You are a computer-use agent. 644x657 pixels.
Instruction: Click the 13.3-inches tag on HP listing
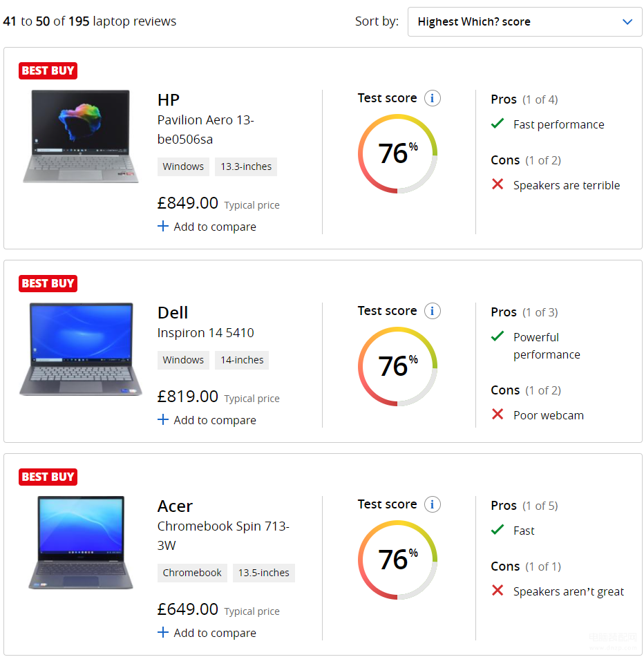pyautogui.click(x=246, y=166)
